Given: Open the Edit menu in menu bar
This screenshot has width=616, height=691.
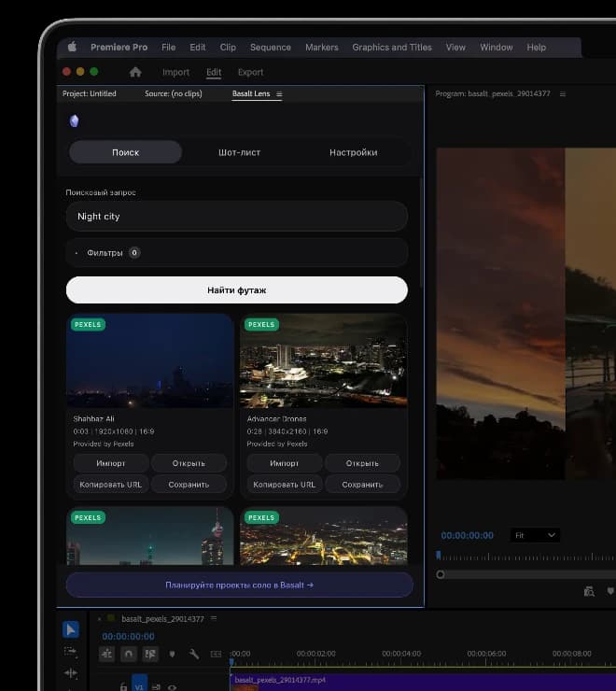Looking at the screenshot, I should [198, 47].
